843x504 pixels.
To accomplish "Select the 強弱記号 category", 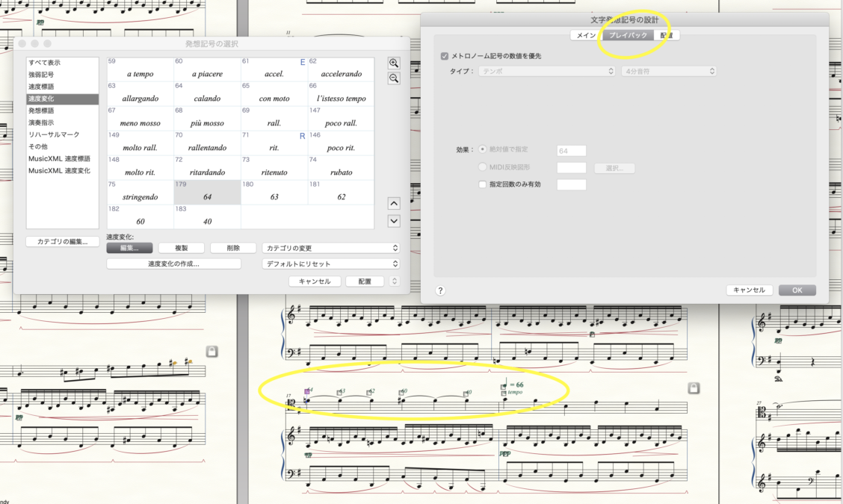I will (62, 75).
